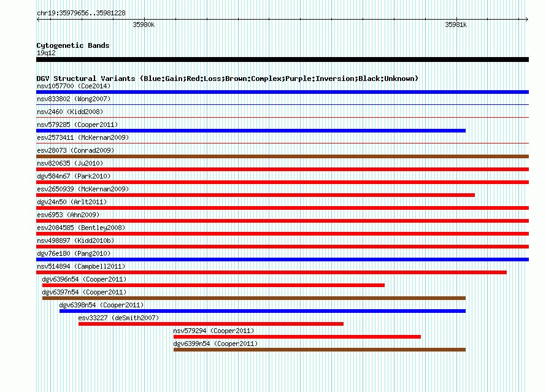Click the ruler's left arrow end
The image size is (546, 392).
coord(38,19)
